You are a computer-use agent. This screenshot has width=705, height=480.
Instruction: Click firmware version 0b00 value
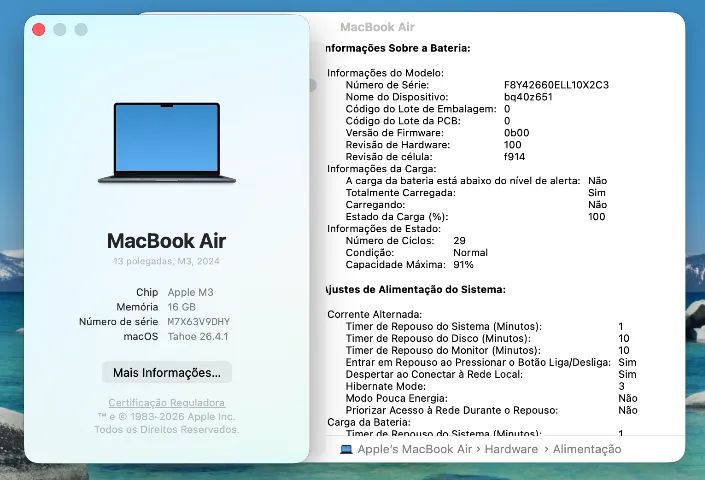(x=516, y=133)
